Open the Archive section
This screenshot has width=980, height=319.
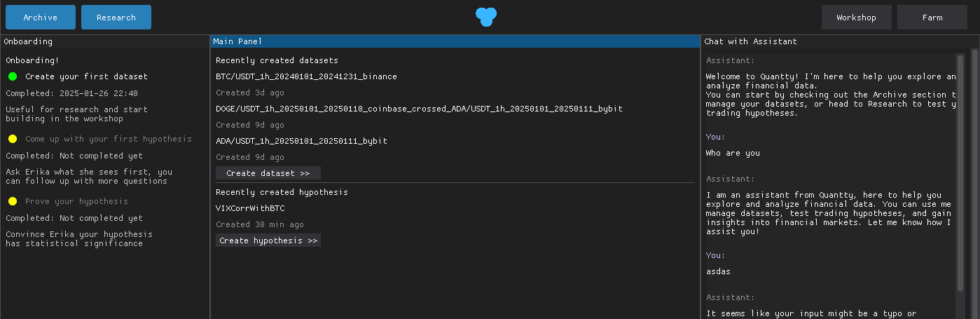coord(40,18)
